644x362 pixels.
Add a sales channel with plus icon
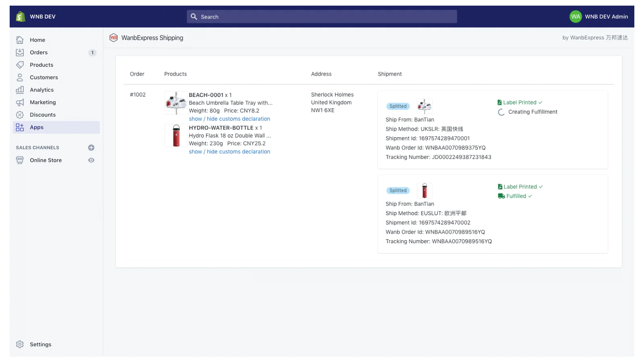pos(91,148)
